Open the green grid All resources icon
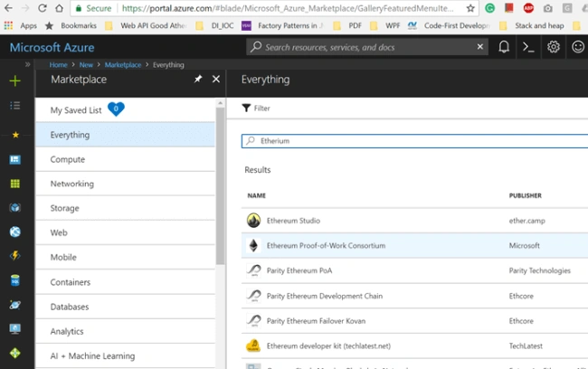Viewport: 588px width, 369px height. pos(15,184)
